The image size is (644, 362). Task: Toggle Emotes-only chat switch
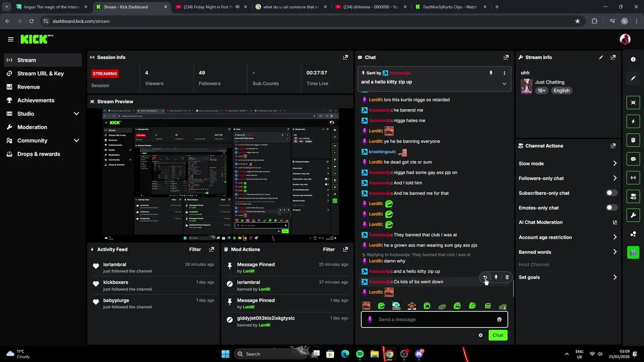[x=611, y=208]
